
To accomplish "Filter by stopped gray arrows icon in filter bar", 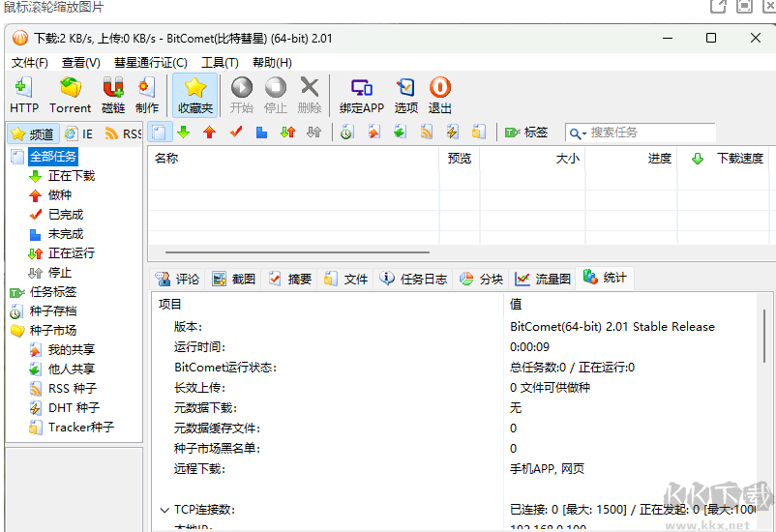I will point(313,133).
